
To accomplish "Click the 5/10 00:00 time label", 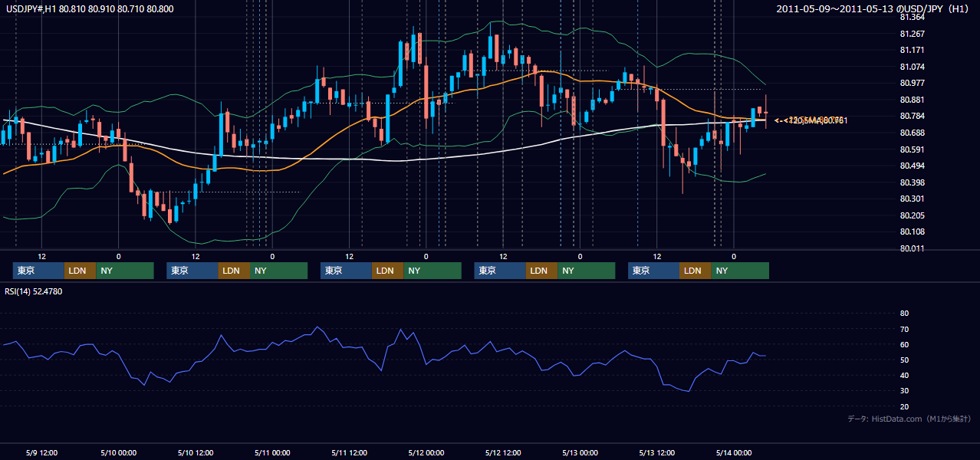I will pyautogui.click(x=117, y=452).
